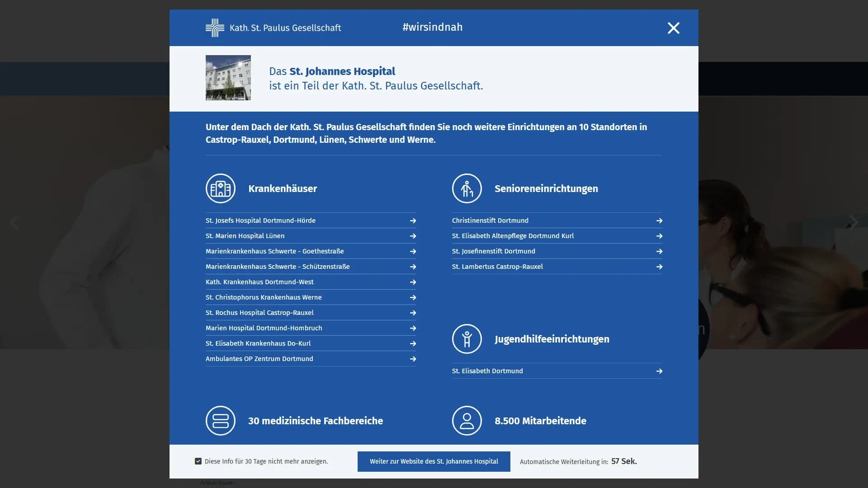The image size is (868, 488).
Task: Select the Krankenhäuser hospital building icon
Action: point(221,188)
